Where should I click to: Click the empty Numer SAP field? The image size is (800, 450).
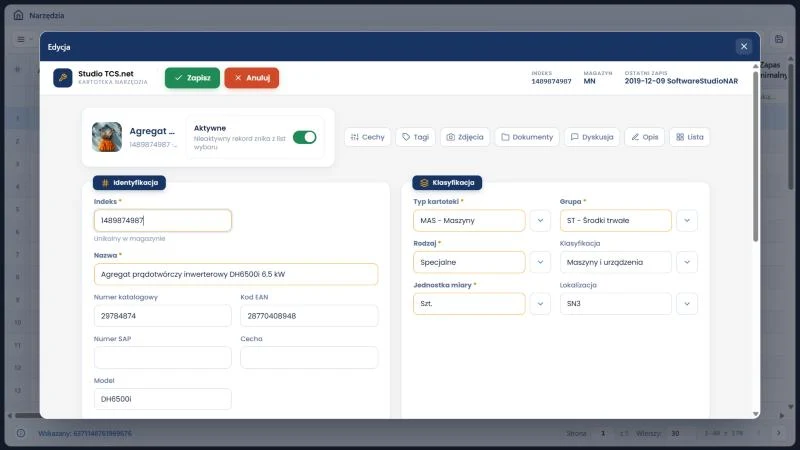(163, 358)
